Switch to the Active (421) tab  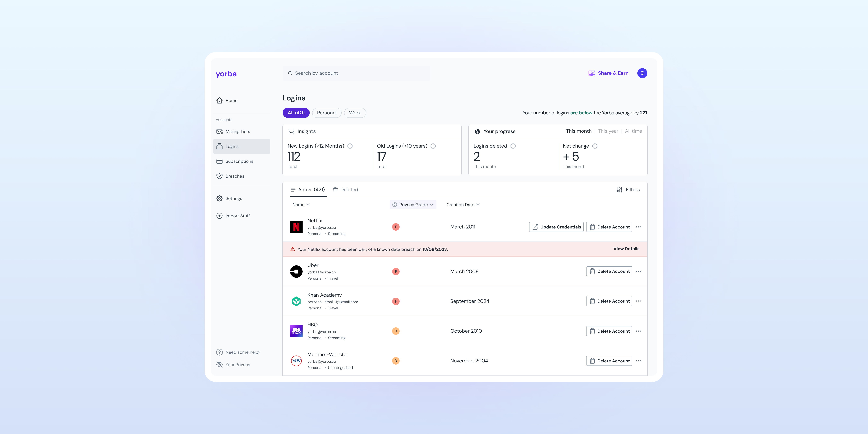[308, 190]
